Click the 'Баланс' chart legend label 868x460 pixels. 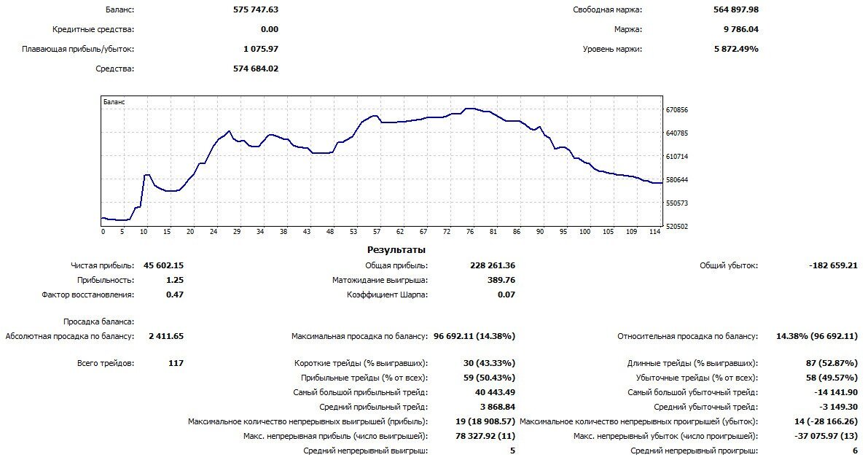pyautogui.click(x=114, y=102)
